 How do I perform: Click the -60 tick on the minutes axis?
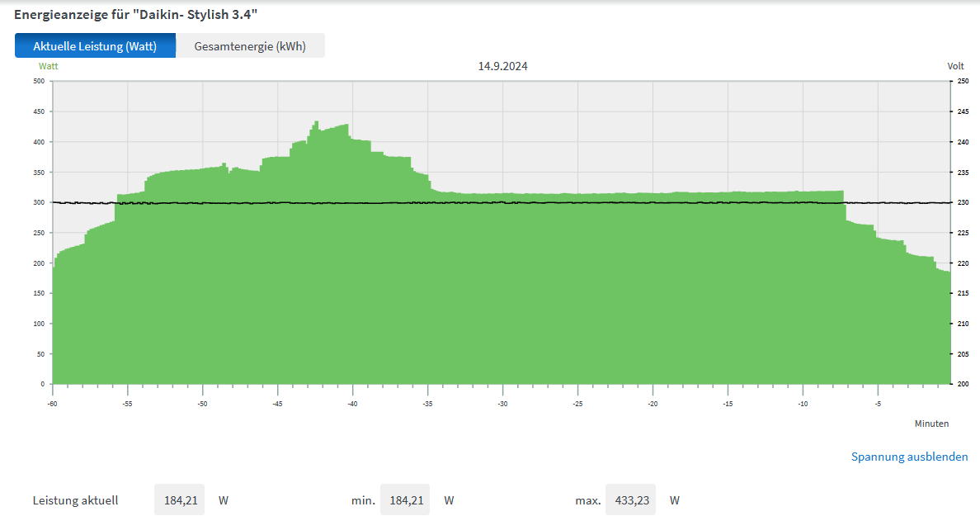click(52, 404)
